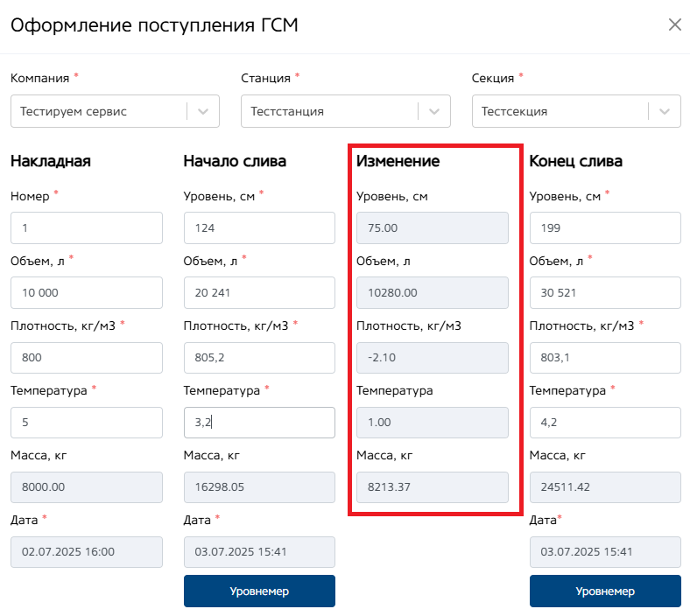Click Конец слива Уровень field showing 199
The height and width of the screenshot is (616, 690).
[605, 228]
